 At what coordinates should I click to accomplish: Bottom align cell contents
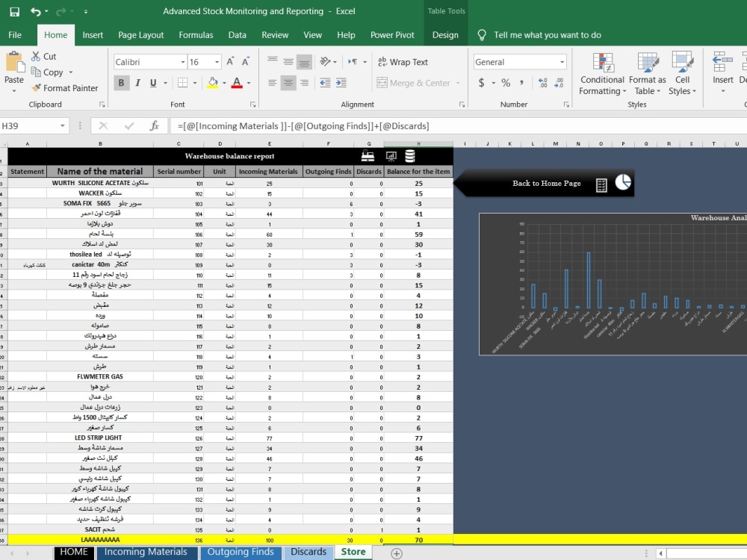point(304,61)
